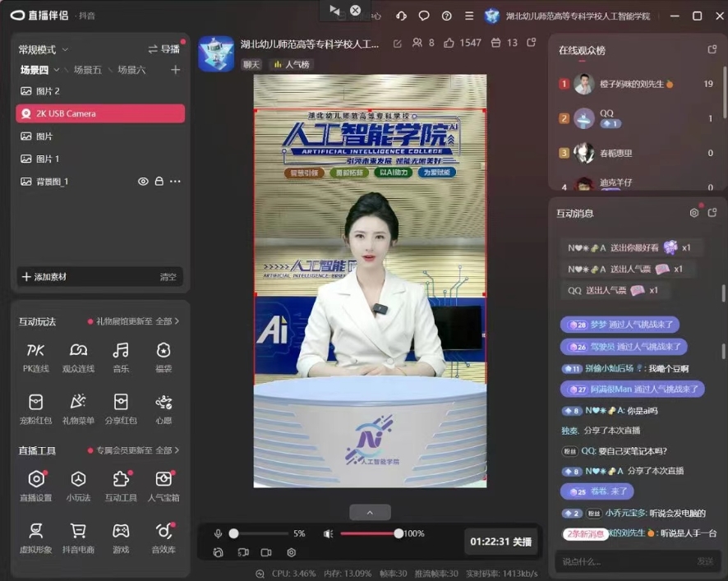
Task: Click 关播 to end stream
Action: tap(501, 542)
